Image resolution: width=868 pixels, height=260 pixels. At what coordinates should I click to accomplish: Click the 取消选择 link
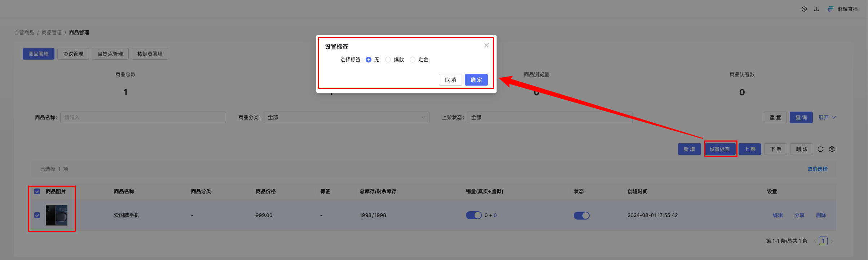(817, 169)
